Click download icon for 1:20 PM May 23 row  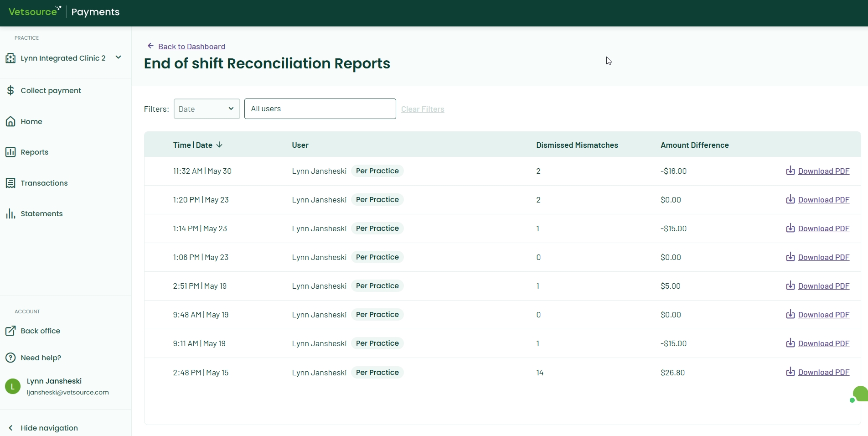[790, 199]
